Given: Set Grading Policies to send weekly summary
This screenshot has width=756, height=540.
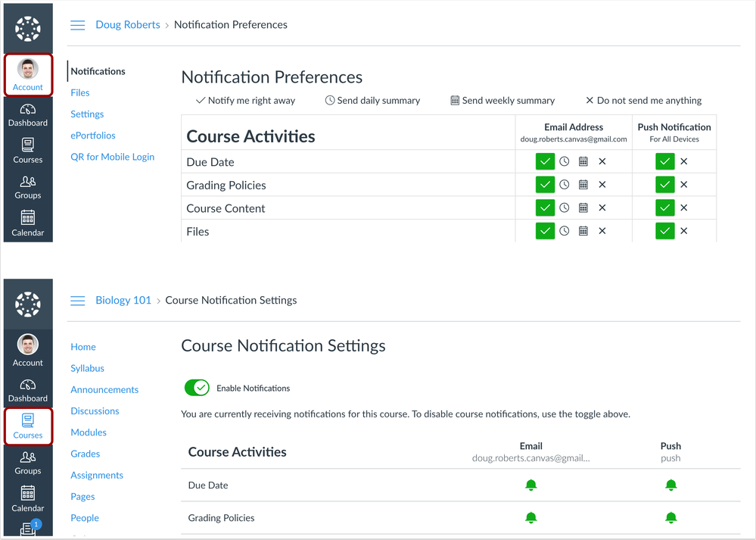Looking at the screenshot, I should [x=583, y=184].
